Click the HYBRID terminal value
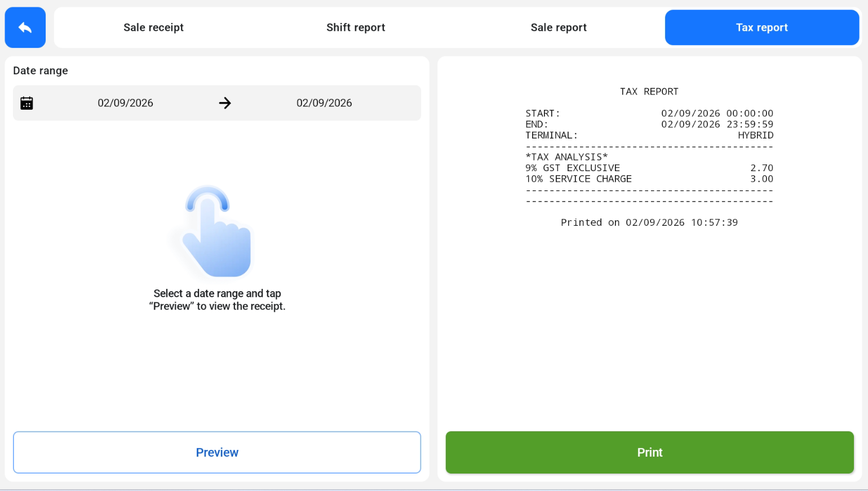 pos(756,135)
